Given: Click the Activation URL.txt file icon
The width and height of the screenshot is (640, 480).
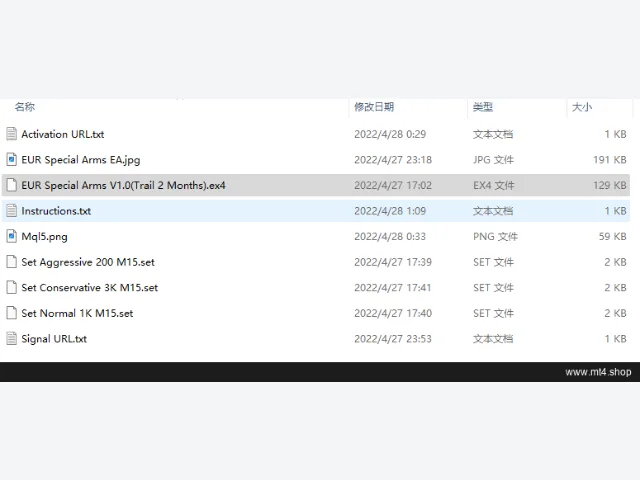Looking at the screenshot, I should pos(11,134).
